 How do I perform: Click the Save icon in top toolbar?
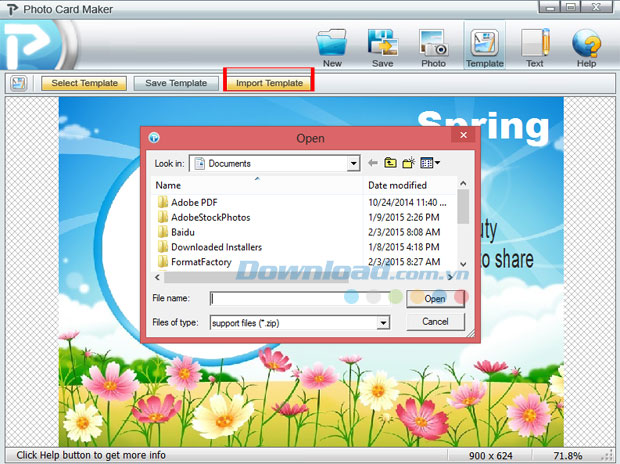[382, 46]
